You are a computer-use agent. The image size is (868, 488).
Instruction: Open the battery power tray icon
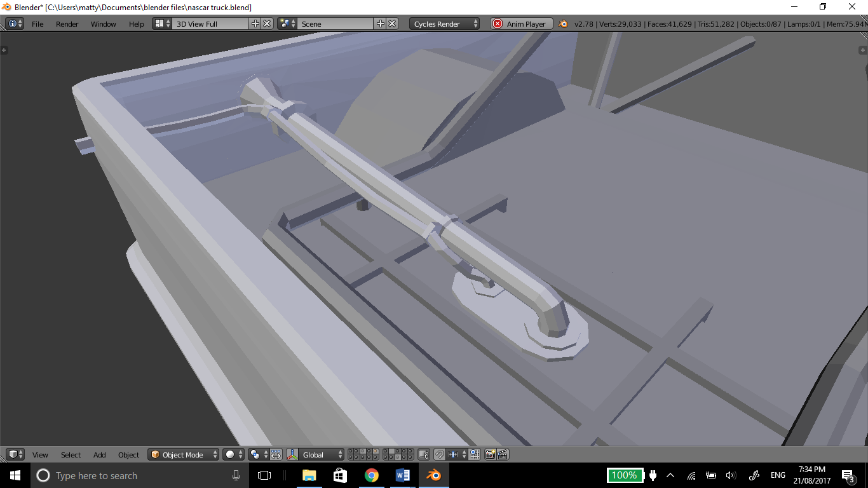[711, 475]
